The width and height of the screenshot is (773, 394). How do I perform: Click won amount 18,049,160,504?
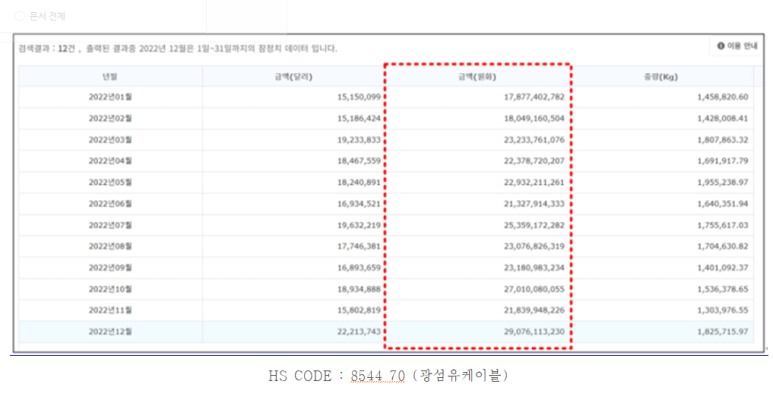click(534, 118)
